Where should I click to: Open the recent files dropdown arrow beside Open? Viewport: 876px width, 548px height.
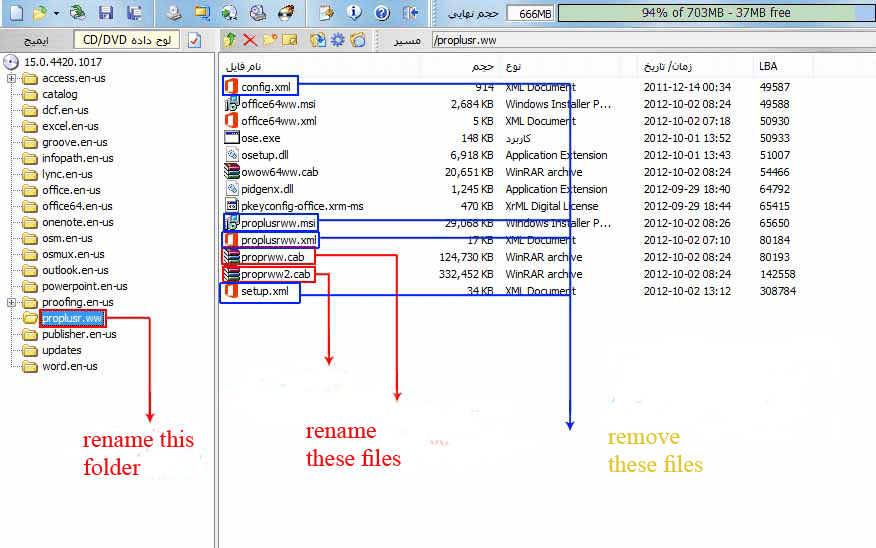click(x=56, y=13)
